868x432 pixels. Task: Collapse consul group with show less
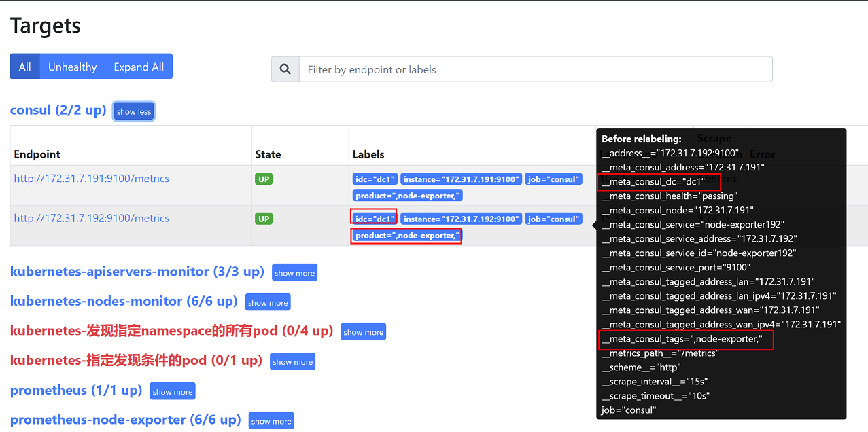pos(134,111)
